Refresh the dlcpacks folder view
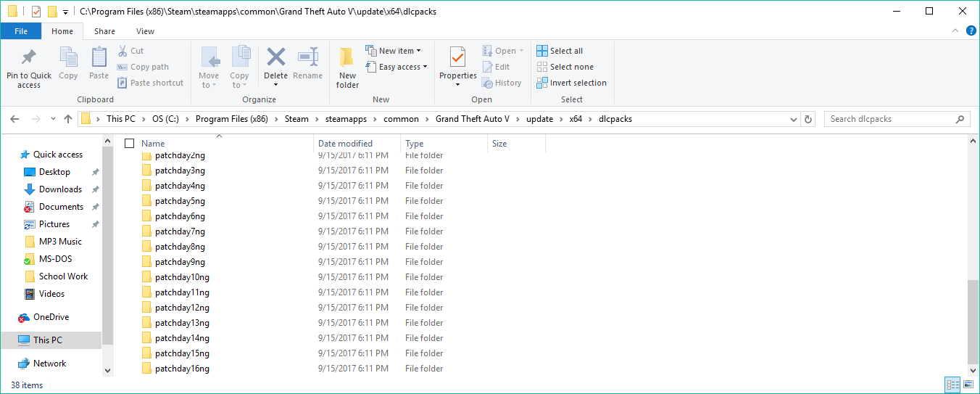Screen dimensions: 980x394 [x=809, y=119]
